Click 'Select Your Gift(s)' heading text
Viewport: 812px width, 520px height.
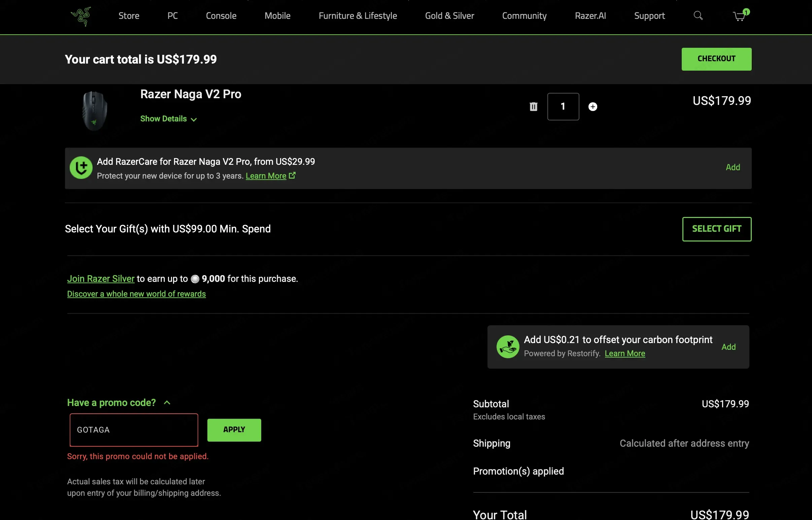168,229
